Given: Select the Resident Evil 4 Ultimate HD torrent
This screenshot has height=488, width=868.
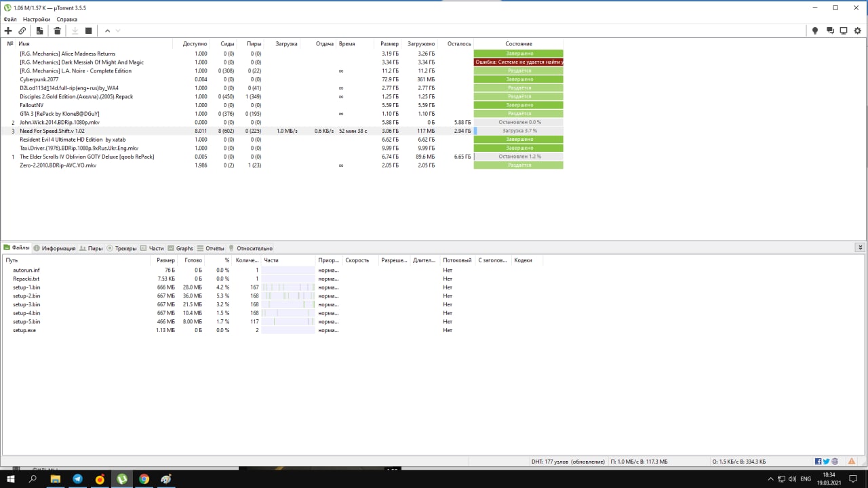Looking at the screenshot, I should pyautogui.click(x=283, y=140).
